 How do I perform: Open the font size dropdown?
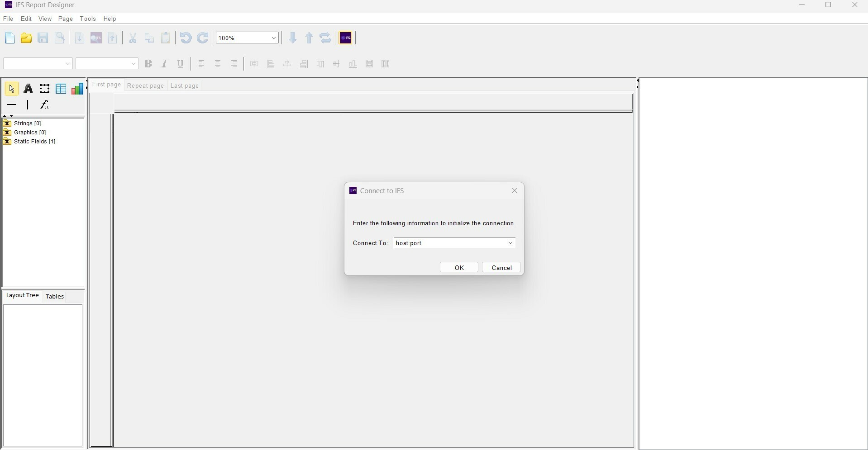[133, 64]
